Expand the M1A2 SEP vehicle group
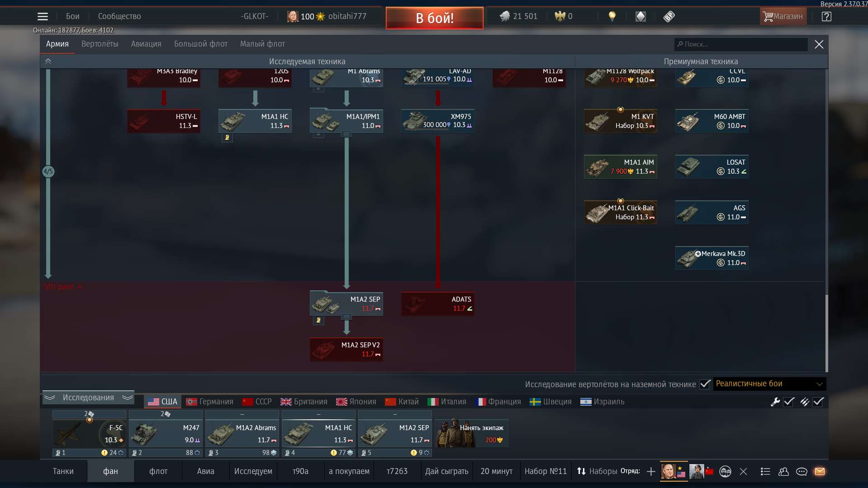This screenshot has width=868, height=488. pos(346,317)
